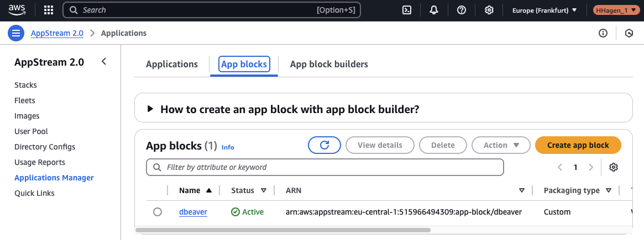Click the View details button
Screen dimensions: 644x240
tap(380, 145)
